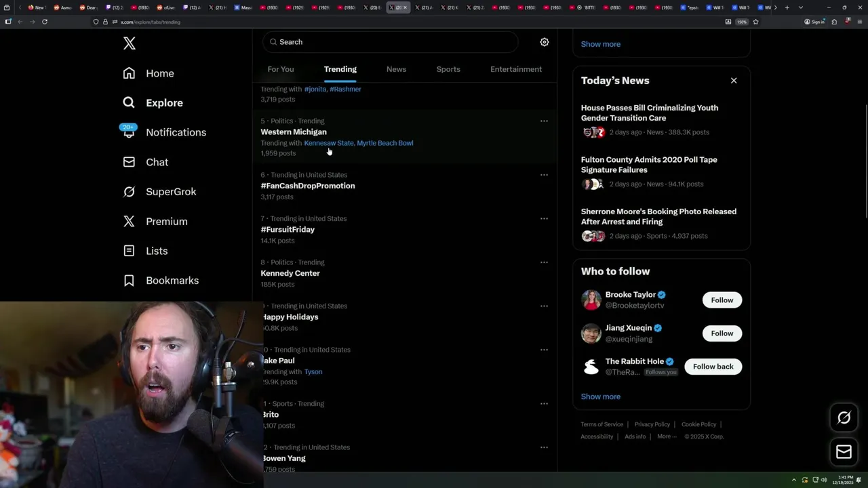Click Show more under Who to follow
The height and width of the screenshot is (488, 868).
point(601,396)
